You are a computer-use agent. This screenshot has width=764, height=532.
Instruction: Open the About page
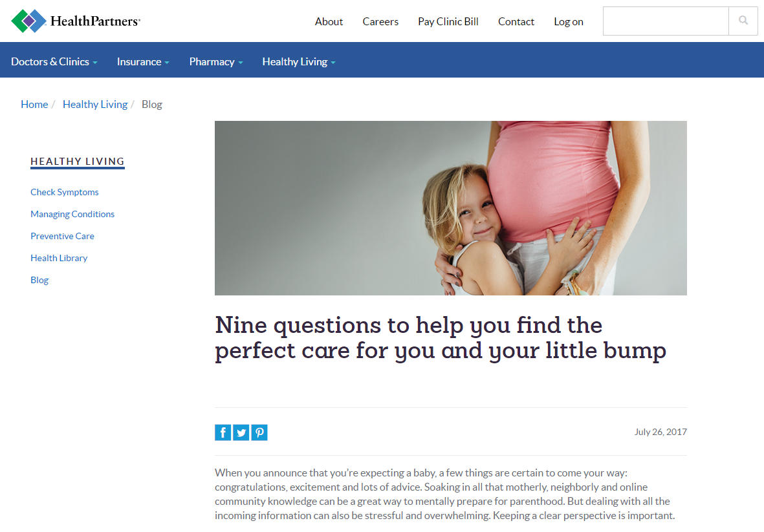(329, 21)
